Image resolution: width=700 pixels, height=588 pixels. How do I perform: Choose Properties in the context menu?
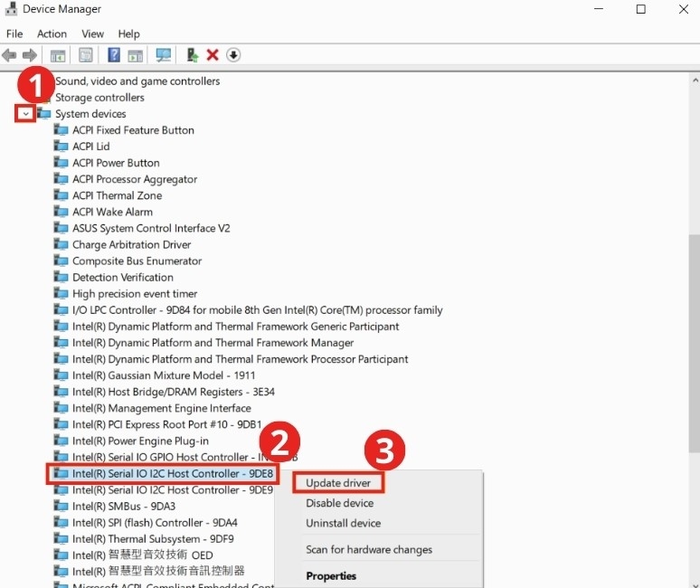[331, 576]
